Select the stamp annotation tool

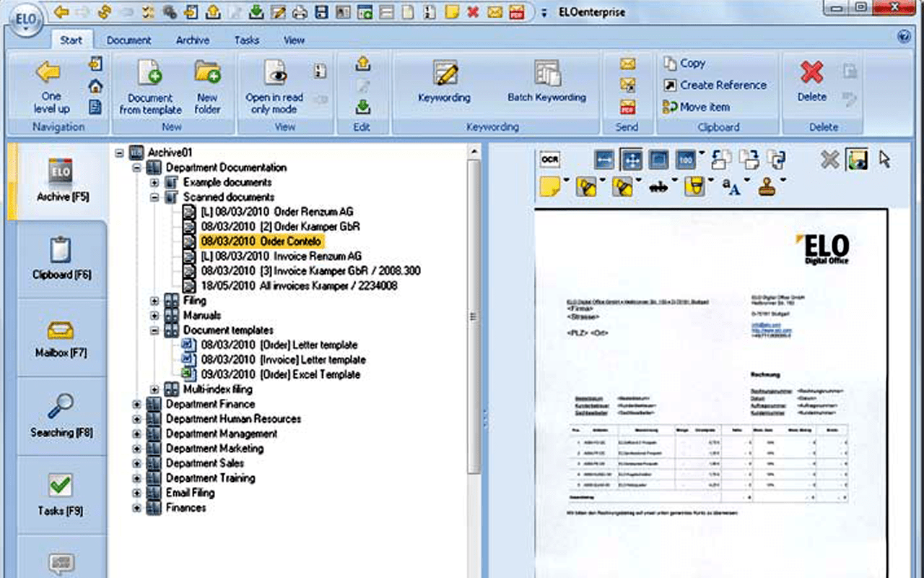768,187
